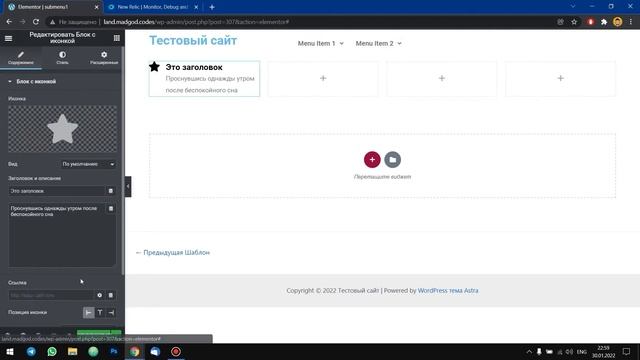Collapse the Elementor side panel handle
Viewport: 640px width, 360px height.
point(128,187)
